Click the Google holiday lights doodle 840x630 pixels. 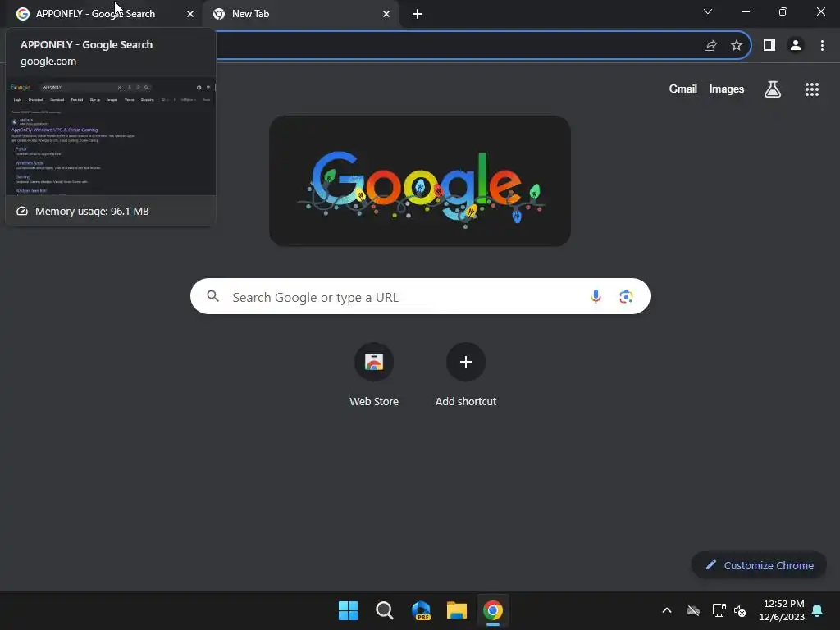(420, 181)
